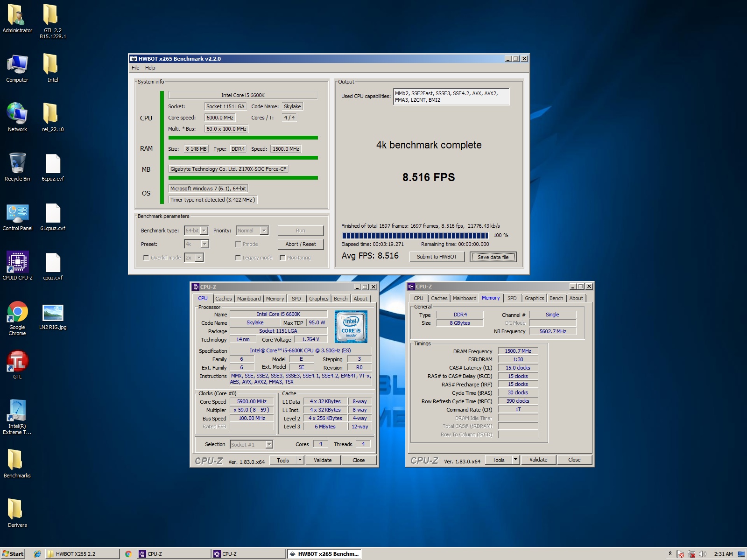This screenshot has height=560, width=747.
Task: Open About tab in right CPU-Z
Action: [576, 298]
